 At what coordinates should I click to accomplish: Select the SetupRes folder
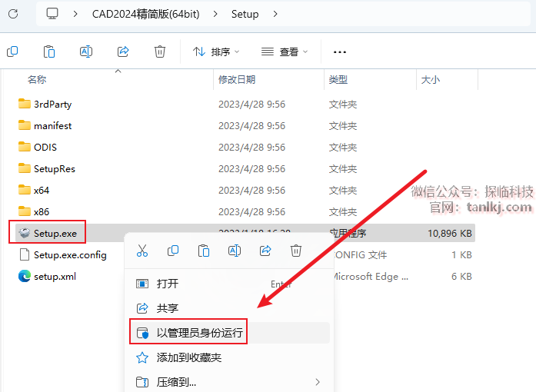46,169
